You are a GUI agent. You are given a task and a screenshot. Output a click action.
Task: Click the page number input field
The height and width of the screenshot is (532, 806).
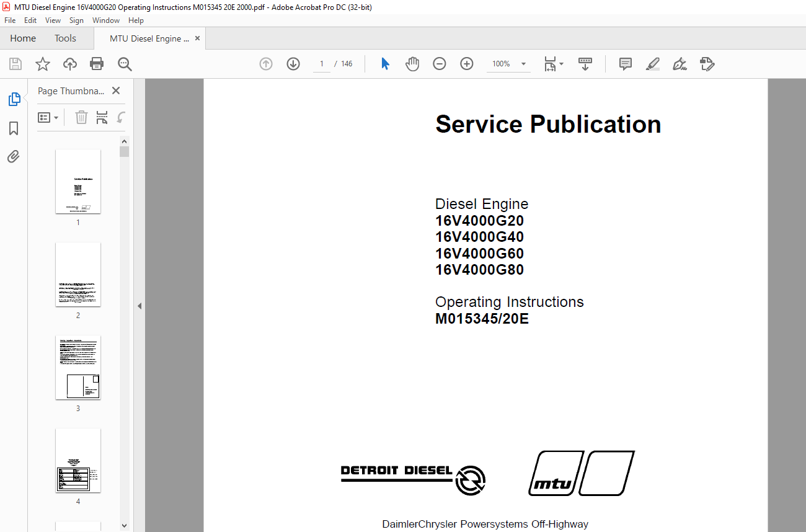point(322,64)
